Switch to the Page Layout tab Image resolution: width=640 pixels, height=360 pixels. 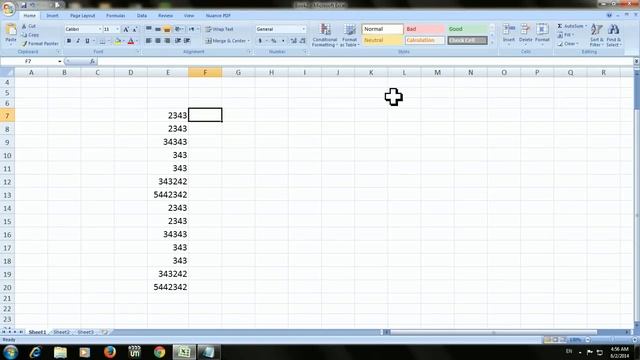pyautogui.click(x=82, y=16)
